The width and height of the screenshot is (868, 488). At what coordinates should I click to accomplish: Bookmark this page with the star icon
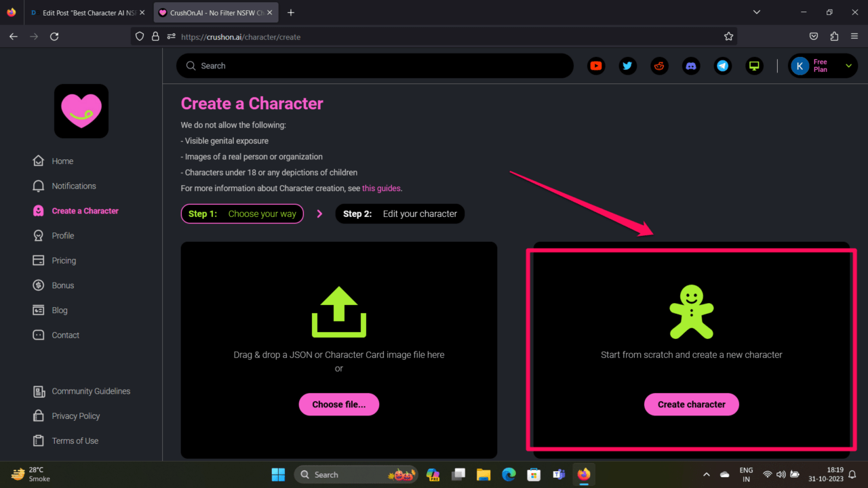728,37
